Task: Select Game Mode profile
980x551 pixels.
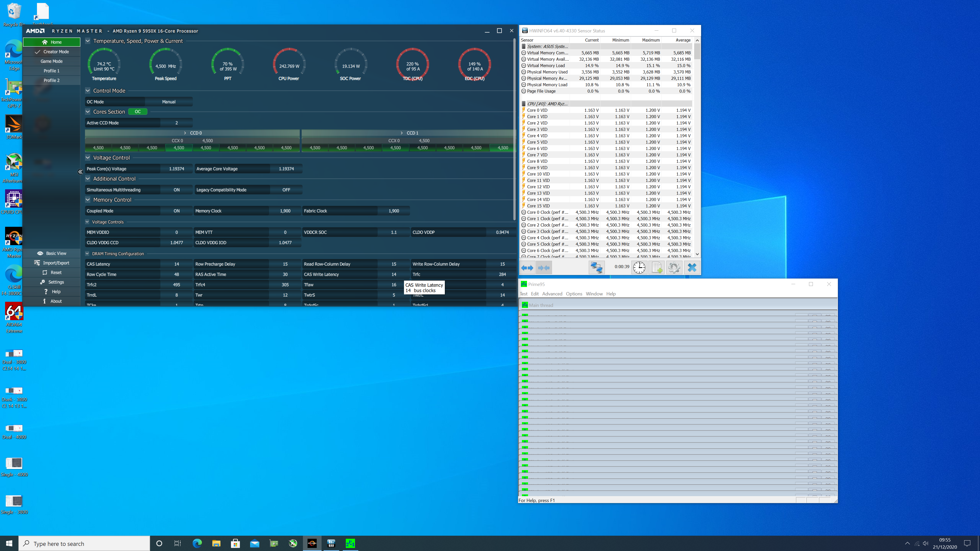Action: pyautogui.click(x=52, y=61)
